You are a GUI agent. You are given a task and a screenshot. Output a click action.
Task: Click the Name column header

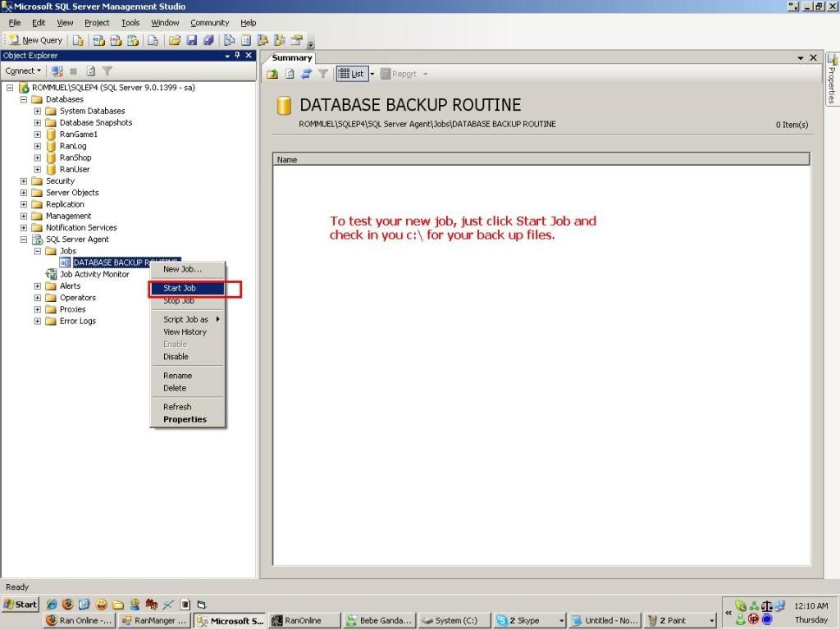541,160
